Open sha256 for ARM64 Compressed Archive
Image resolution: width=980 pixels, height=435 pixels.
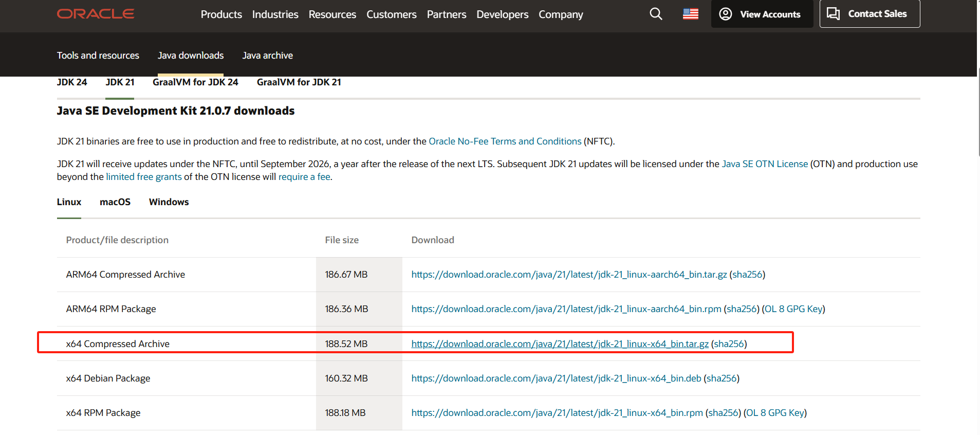(747, 275)
